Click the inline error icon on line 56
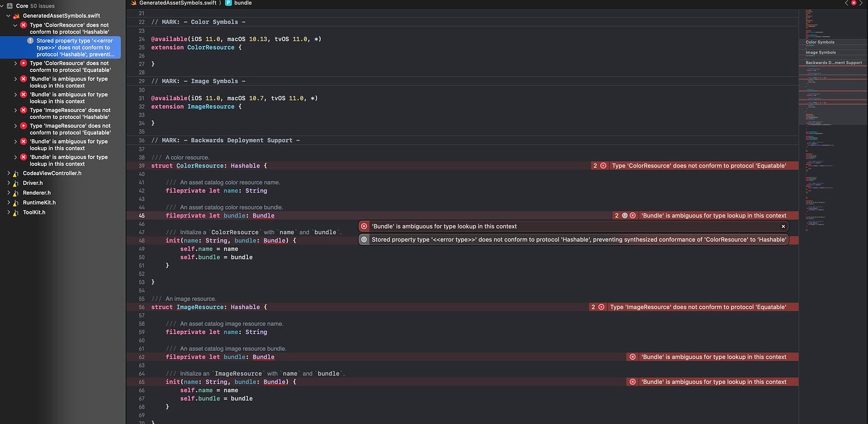The image size is (868, 424). coord(601,307)
